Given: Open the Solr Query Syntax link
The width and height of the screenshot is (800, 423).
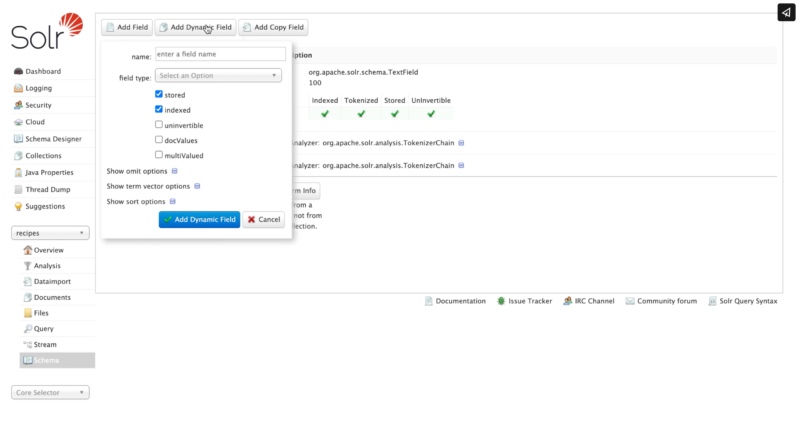Looking at the screenshot, I should (x=748, y=301).
